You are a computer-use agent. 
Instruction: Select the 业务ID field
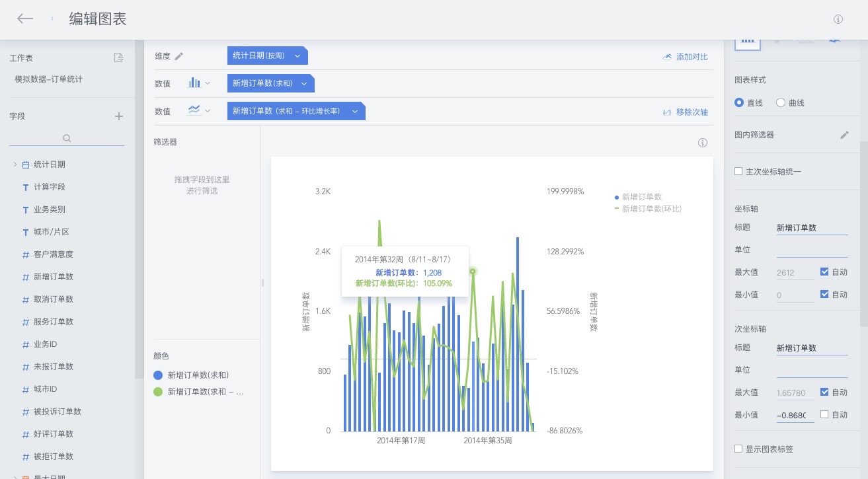coord(46,344)
